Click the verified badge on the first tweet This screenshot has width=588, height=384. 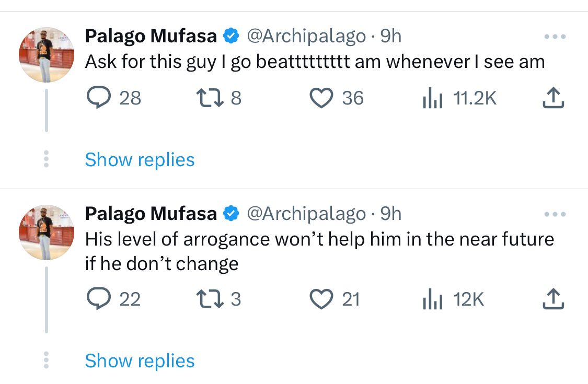(231, 36)
